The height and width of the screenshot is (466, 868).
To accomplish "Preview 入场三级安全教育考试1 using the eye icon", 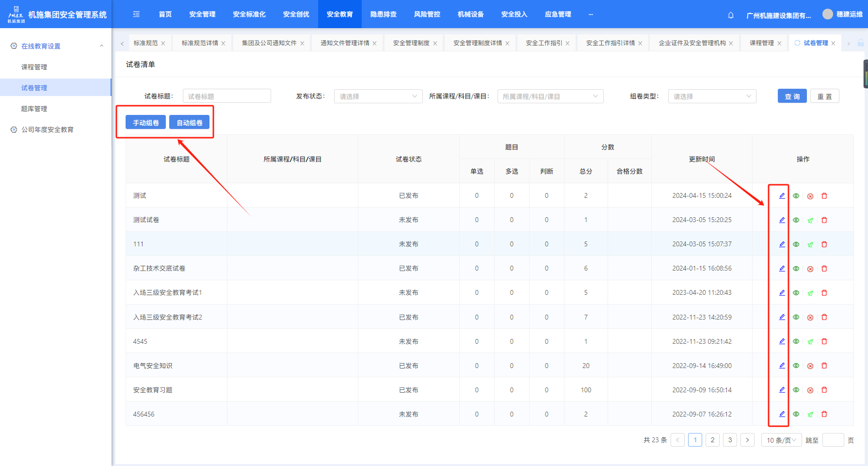I will [796, 293].
